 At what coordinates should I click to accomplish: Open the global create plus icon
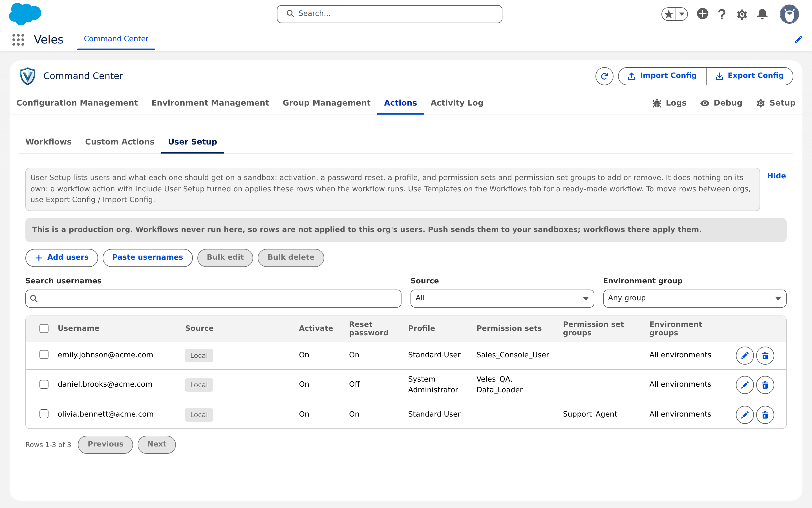coord(702,14)
